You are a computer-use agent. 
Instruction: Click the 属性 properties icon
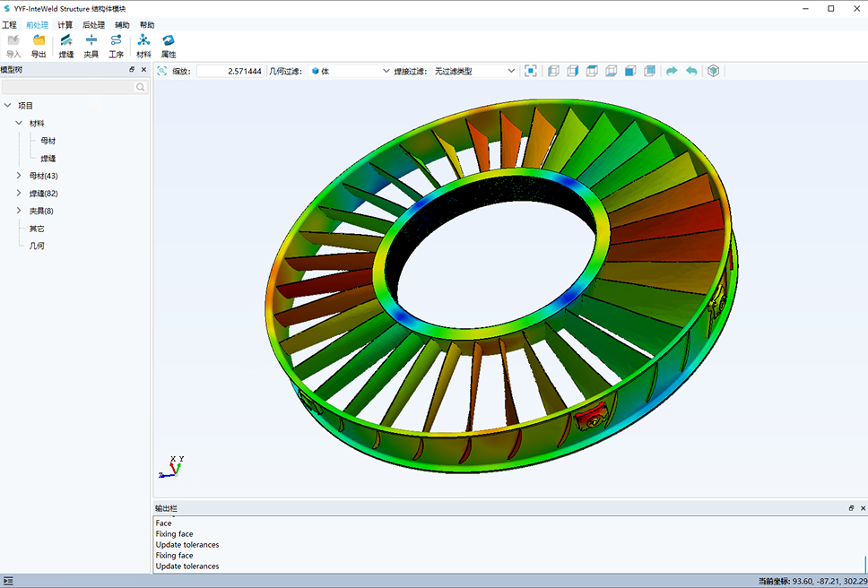click(x=169, y=40)
